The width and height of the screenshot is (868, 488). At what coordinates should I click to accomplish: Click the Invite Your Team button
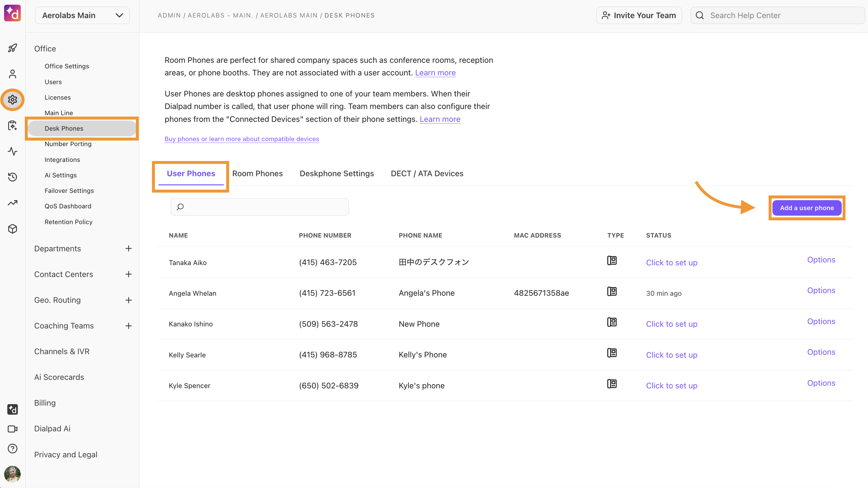pyautogui.click(x=639, y=15)
